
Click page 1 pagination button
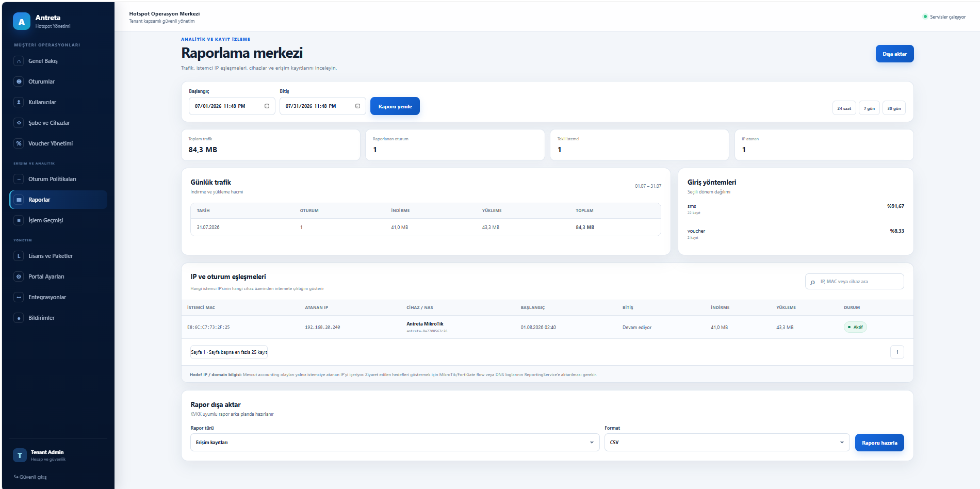(897, 352)
